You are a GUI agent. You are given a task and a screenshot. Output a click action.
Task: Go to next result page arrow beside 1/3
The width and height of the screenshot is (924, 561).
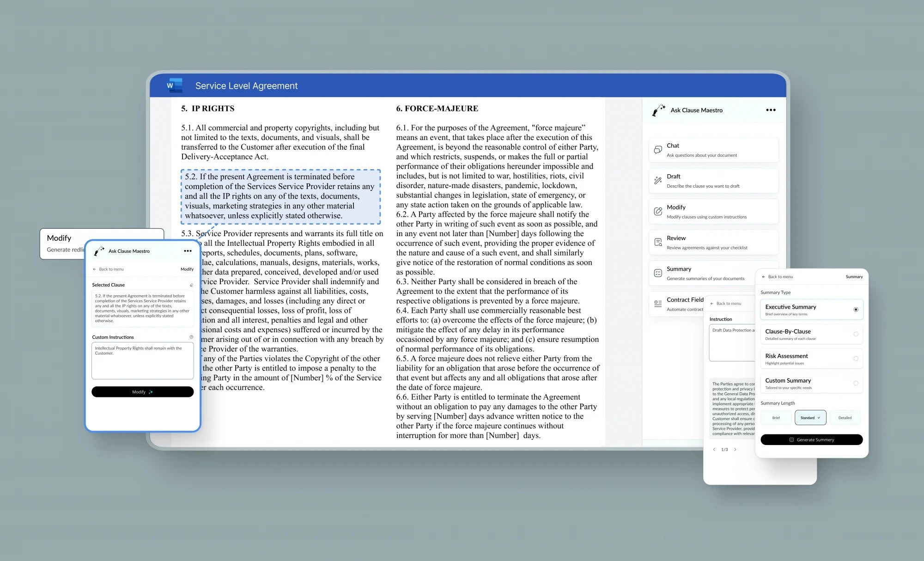735,450
